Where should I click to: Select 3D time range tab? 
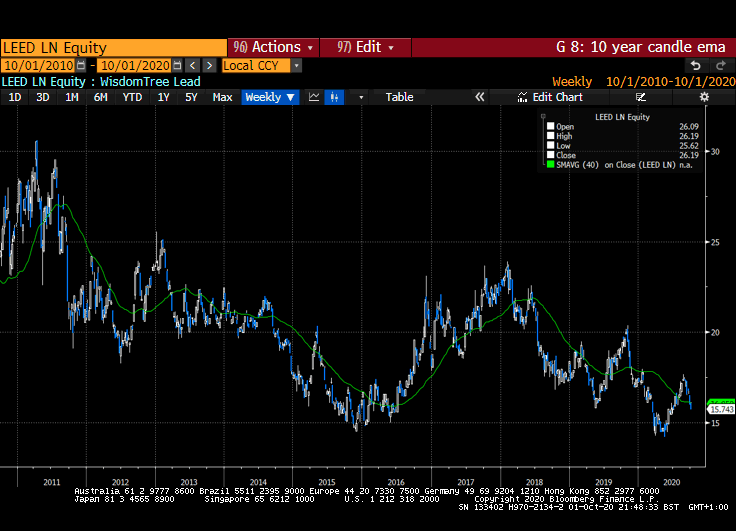[43, 97]
